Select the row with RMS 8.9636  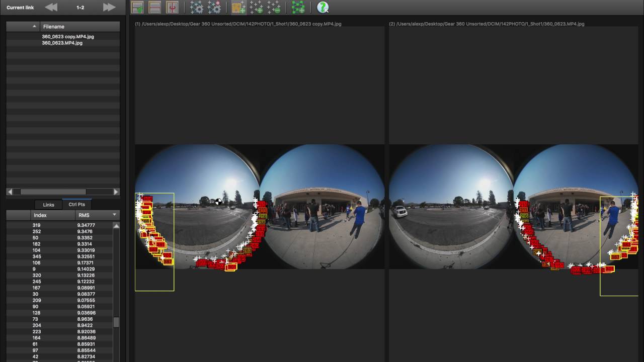(x=59, y=319)
